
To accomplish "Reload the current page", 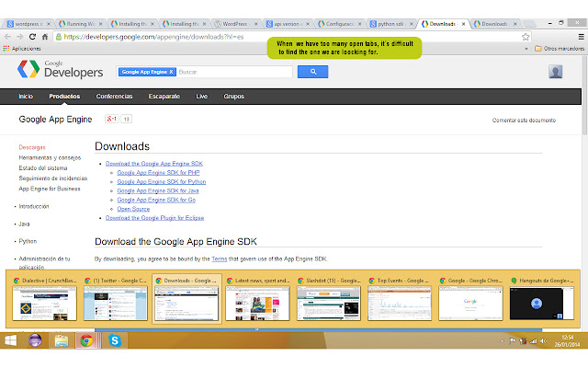I will (x=32, y=37).
